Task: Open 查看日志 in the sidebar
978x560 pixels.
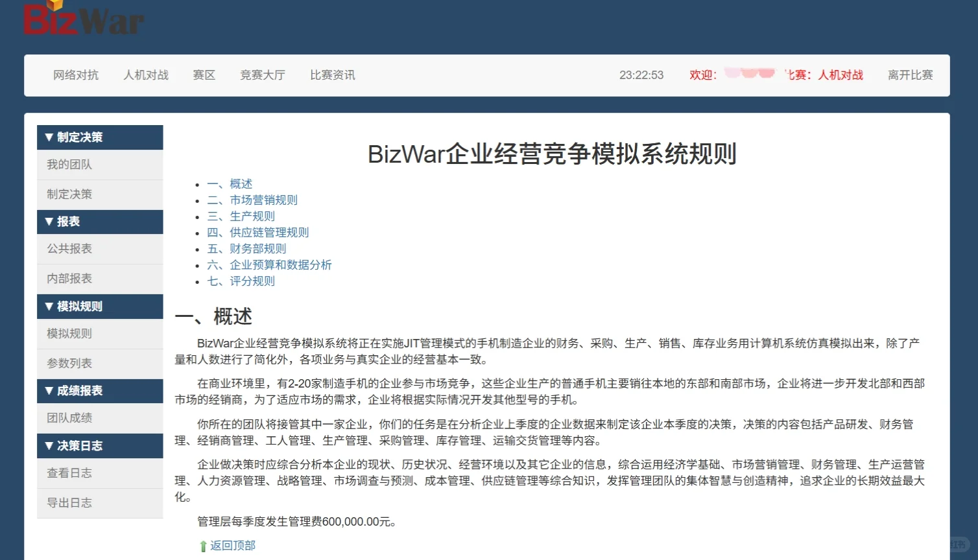Action: [100, 473]
